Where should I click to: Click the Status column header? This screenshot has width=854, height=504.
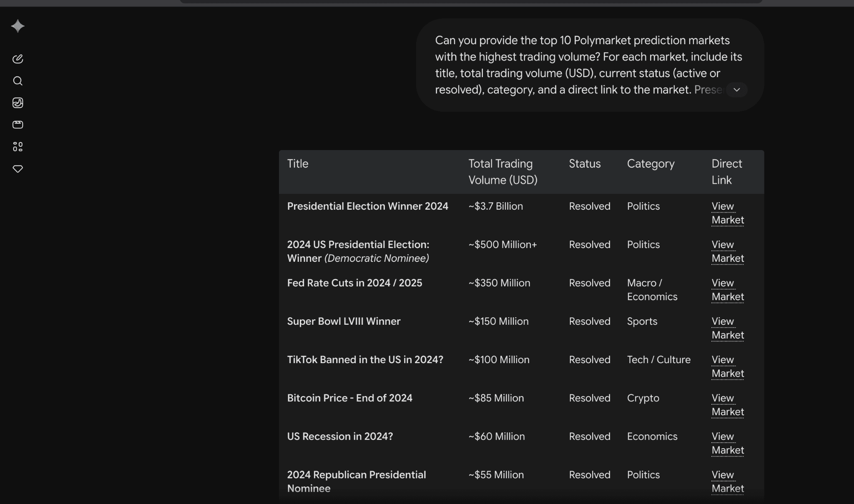[x=585, y=164]
